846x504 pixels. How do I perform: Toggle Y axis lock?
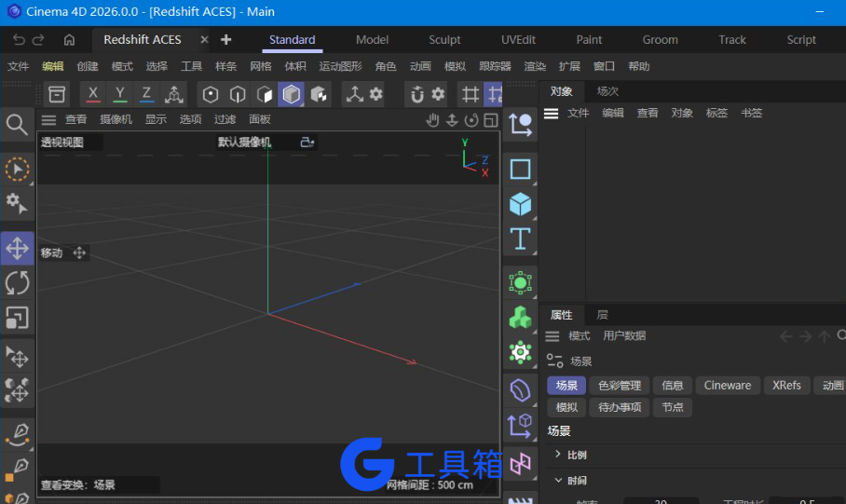(x=120, y=94)
